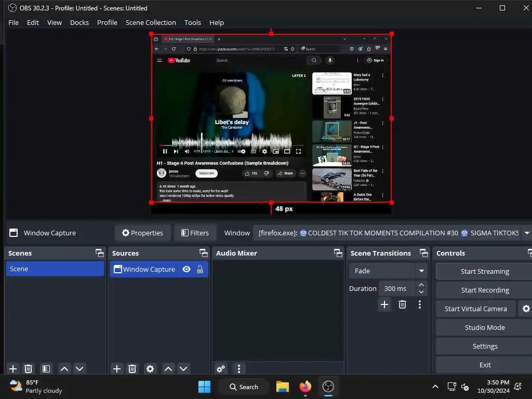
Task: Remove selected source with trash icon
Action: (132, 368)
